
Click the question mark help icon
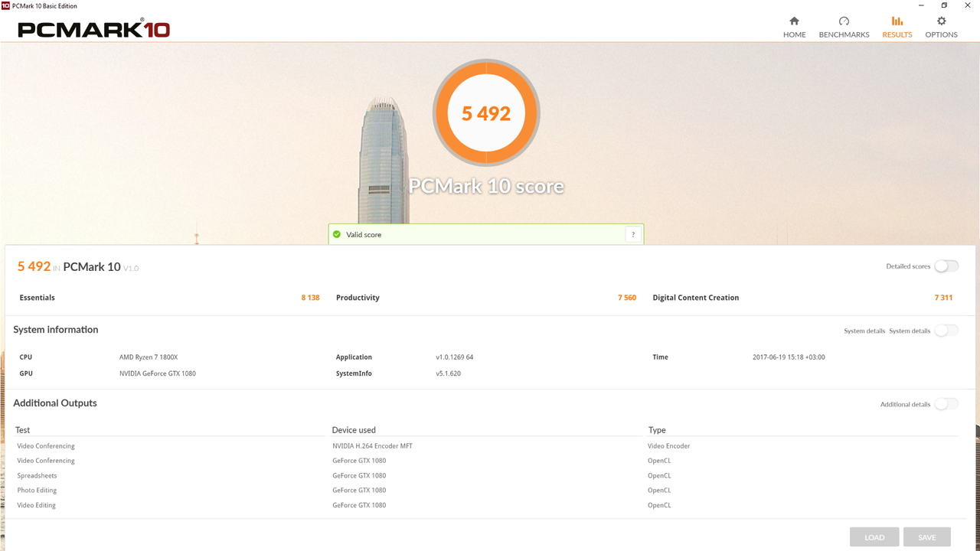632,235
